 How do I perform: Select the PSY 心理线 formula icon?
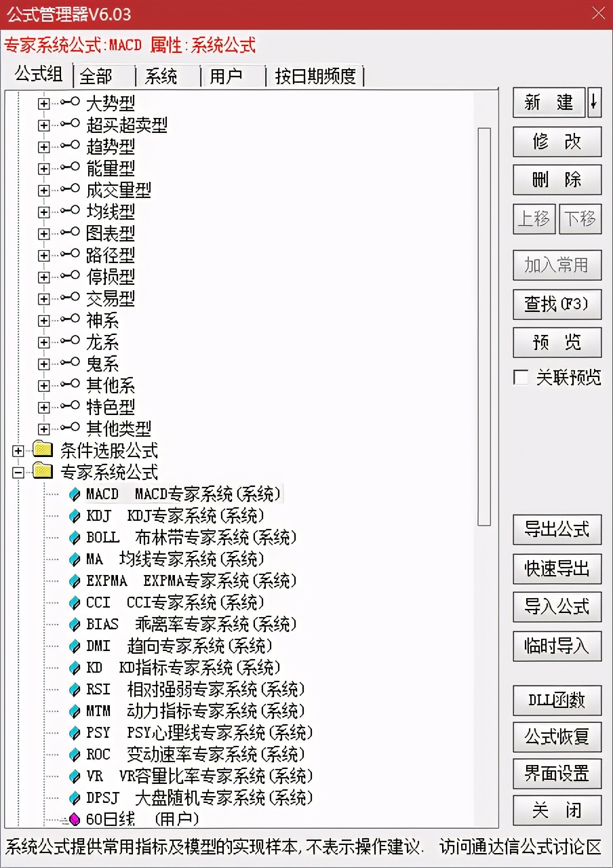pyautogui.click(x=75, y=732)
